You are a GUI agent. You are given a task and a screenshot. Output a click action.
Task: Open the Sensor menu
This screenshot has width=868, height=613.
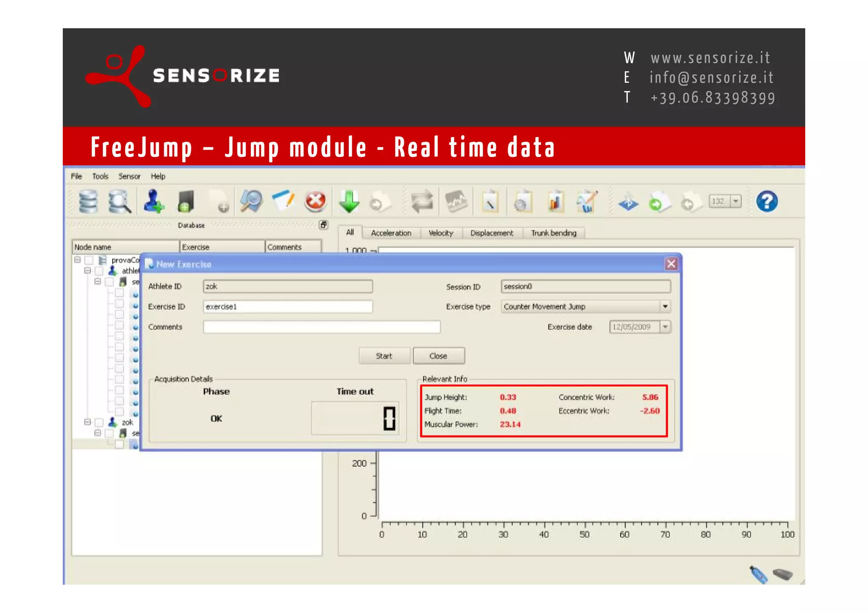(x=129, y=176)
